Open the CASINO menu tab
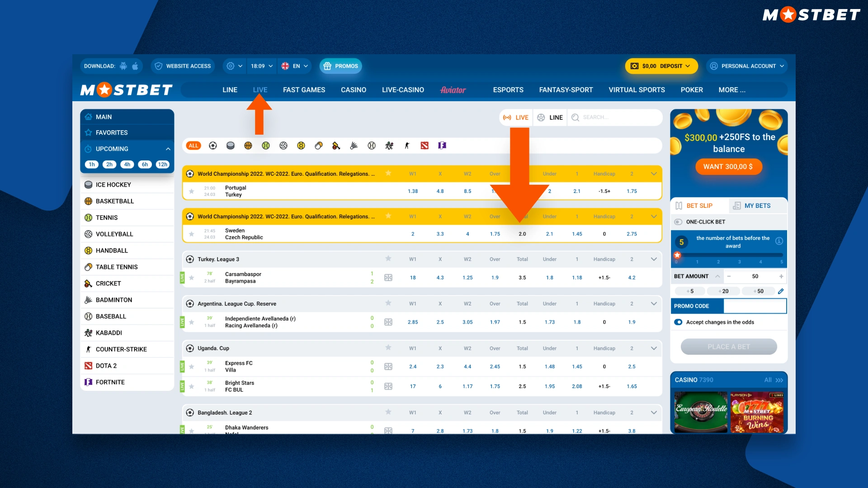Image resolution: width=868 pixels, height=488 pixels. 352,89
